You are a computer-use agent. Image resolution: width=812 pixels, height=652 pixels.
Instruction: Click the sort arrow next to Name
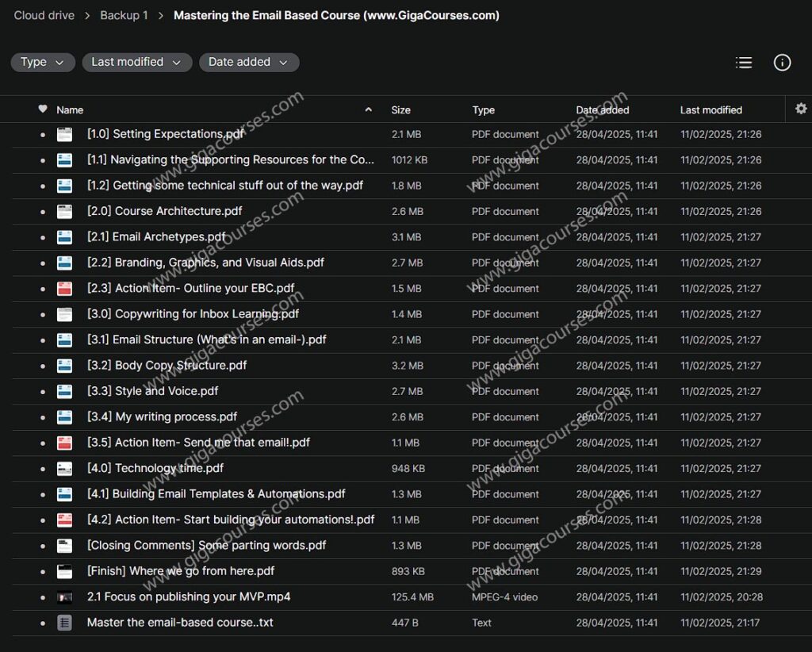368,109
